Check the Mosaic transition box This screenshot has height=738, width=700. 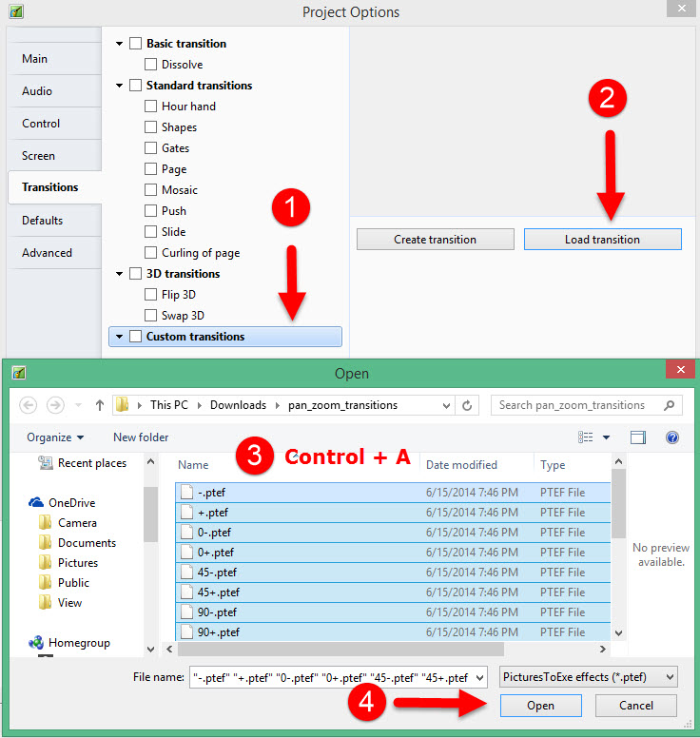pos(151,190)
